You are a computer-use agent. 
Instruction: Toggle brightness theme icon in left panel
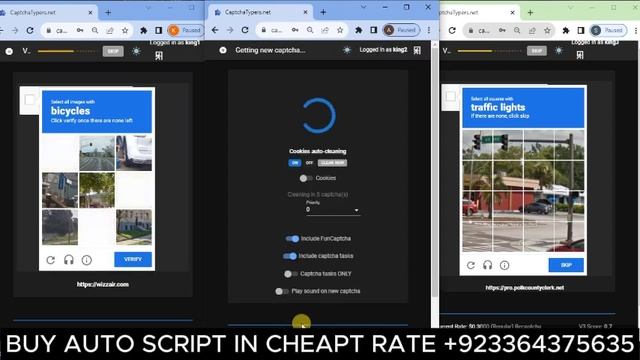[x=136, y=51]
